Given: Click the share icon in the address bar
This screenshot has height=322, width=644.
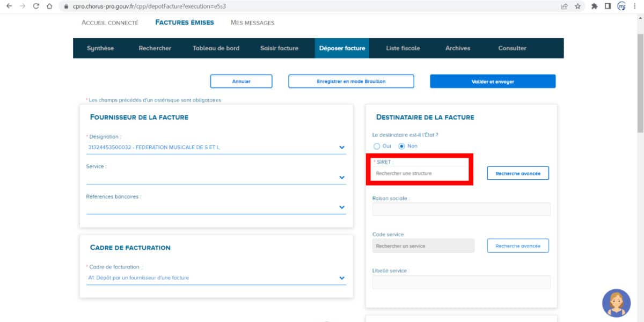Looking at the screenshot, I should (565, 8).
